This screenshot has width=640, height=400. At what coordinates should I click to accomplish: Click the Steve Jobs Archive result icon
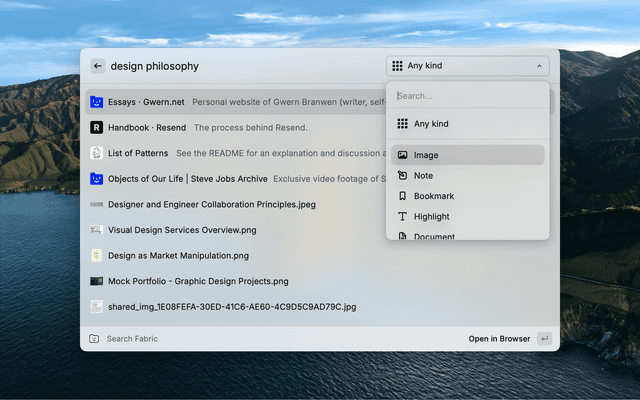click(x=97, y=179)
